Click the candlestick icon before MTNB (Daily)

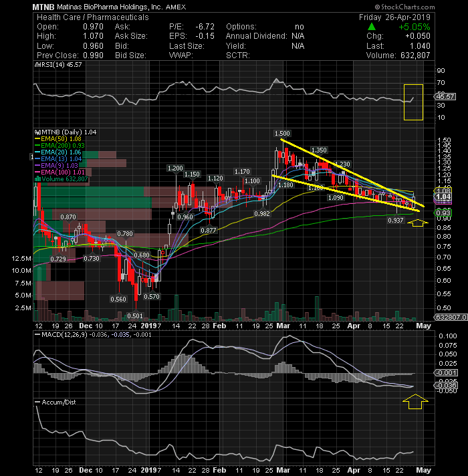(x=37, y=132)
